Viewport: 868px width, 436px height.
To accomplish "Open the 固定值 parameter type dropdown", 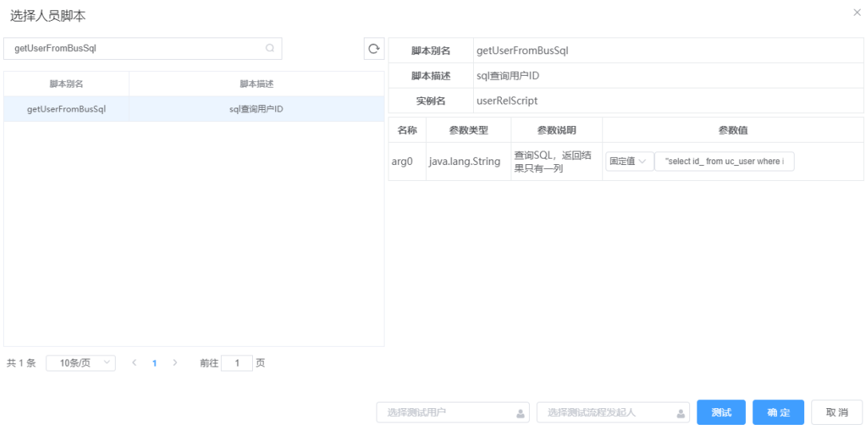I will [629, 162].
